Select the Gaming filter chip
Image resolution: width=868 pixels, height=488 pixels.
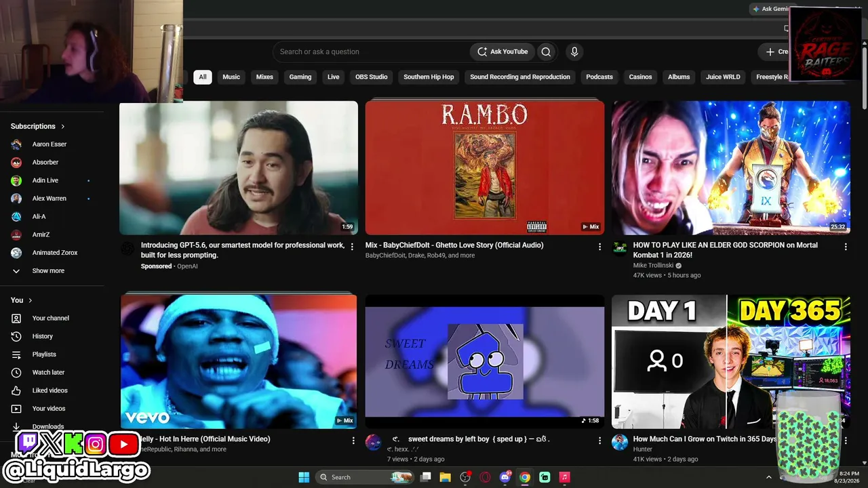300,77
